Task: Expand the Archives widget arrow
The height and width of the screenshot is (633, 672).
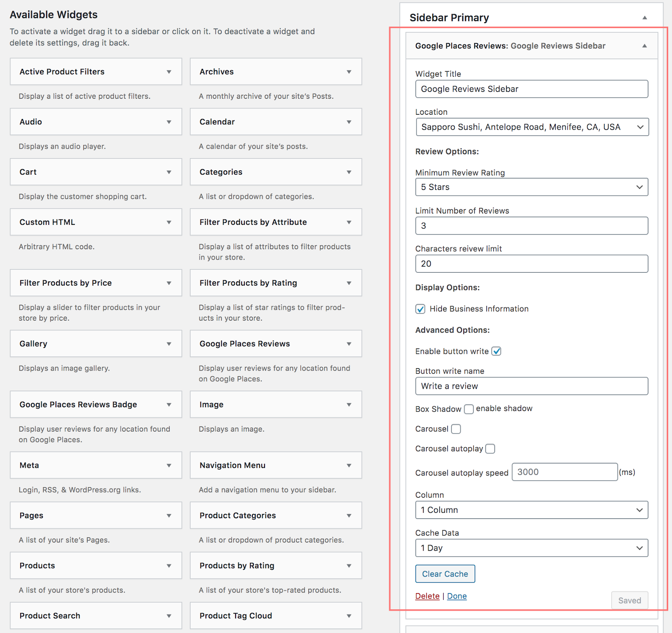Action: click(349, 72)
